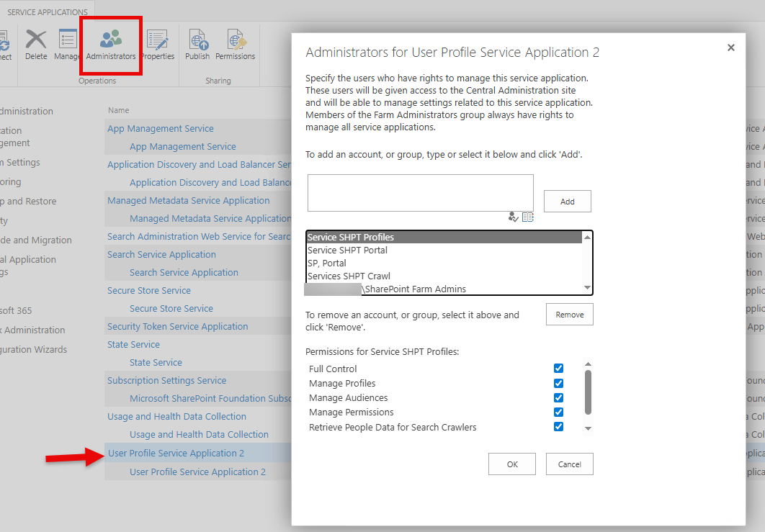Open the Upgrade and Migration sidebar link
The image size is (765, 532).
(36, 240)
